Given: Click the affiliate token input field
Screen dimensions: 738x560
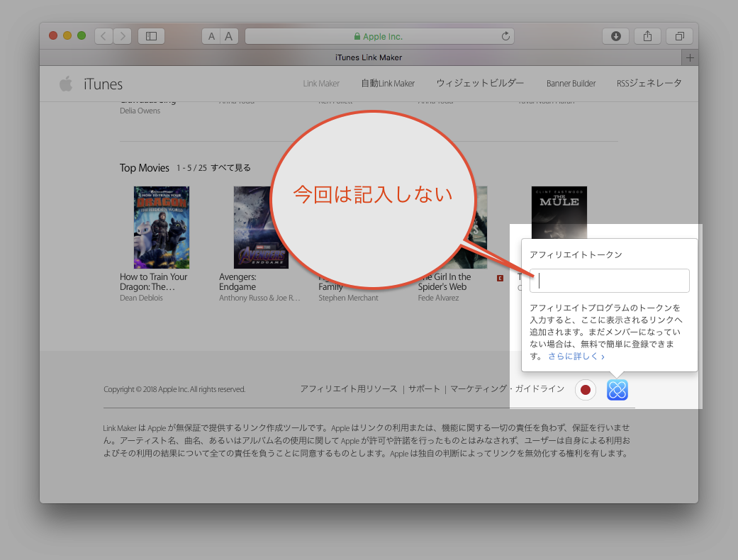Looking at the screenshot, I should (x=609, y=281).
